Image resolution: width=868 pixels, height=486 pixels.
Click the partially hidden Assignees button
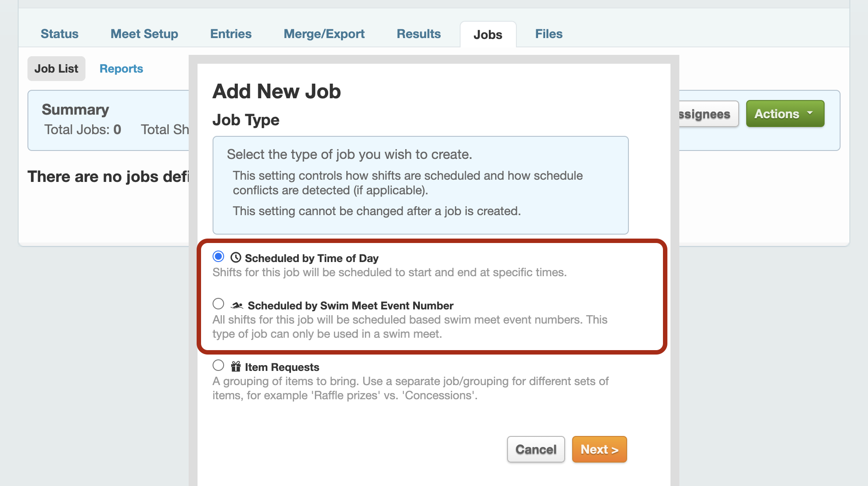tap(709, 114)
